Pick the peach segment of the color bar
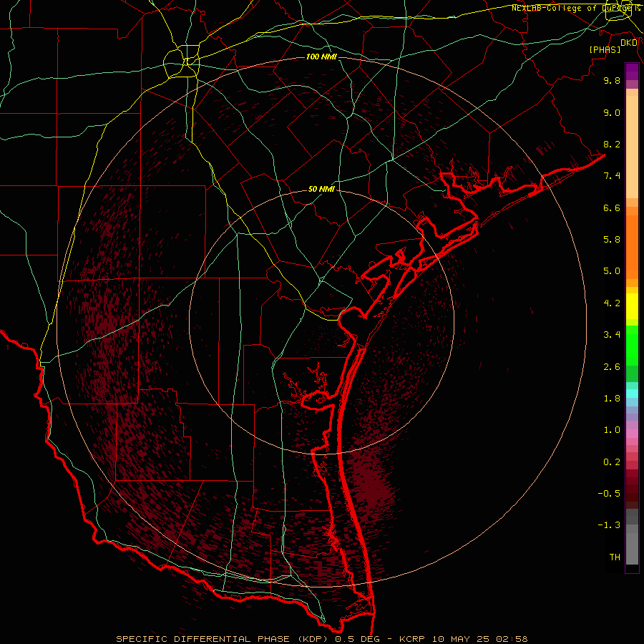This screenshot has height=644, width=644. (x=632, y=147)
